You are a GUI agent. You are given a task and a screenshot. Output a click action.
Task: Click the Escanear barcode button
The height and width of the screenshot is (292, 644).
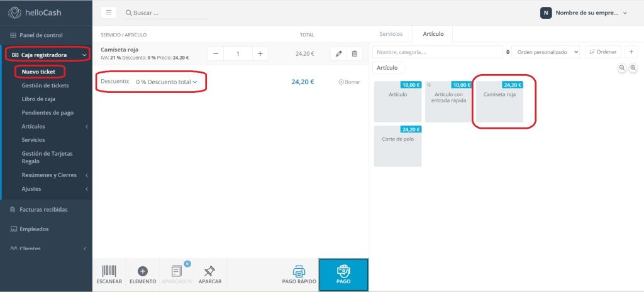click(109, 275)
